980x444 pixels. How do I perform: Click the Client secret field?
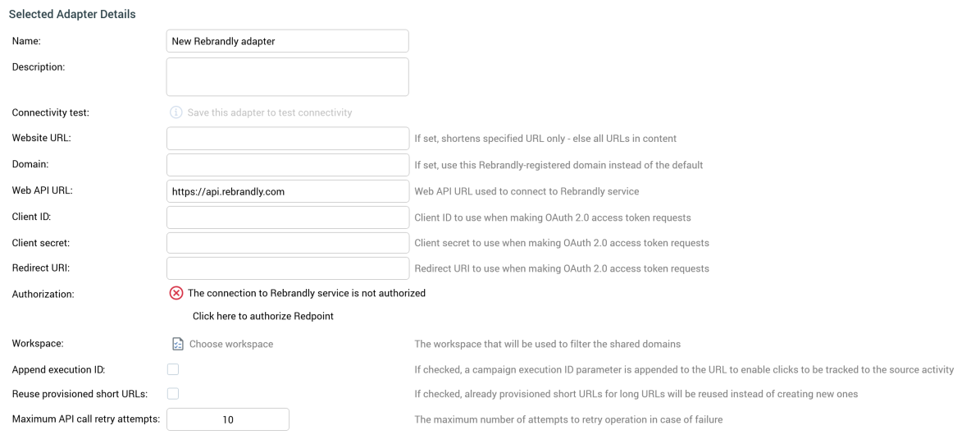[x=287, y=243]
